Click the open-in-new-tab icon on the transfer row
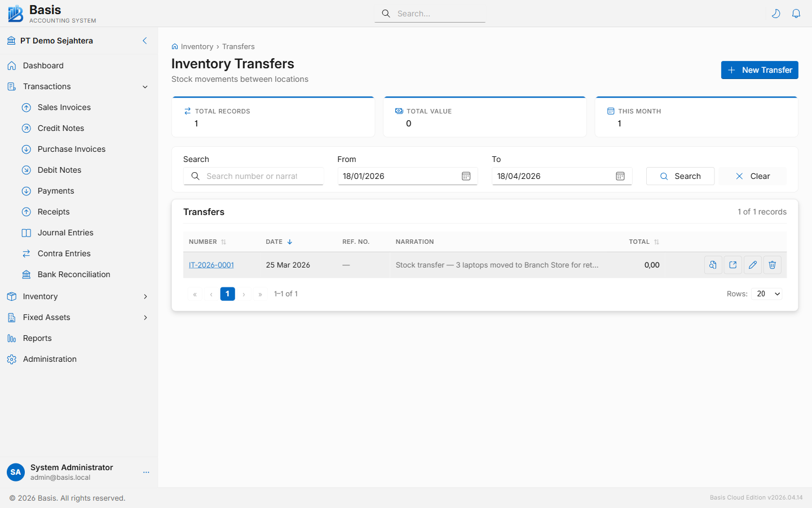Image resolution: width=812 pixels, height=508 pixels. coord(732,265)
